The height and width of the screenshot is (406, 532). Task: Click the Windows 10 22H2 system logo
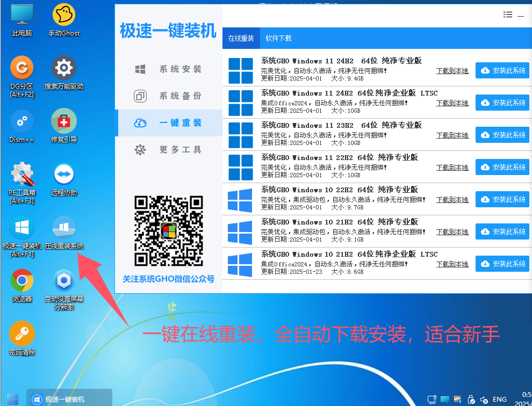click(240, 200)
